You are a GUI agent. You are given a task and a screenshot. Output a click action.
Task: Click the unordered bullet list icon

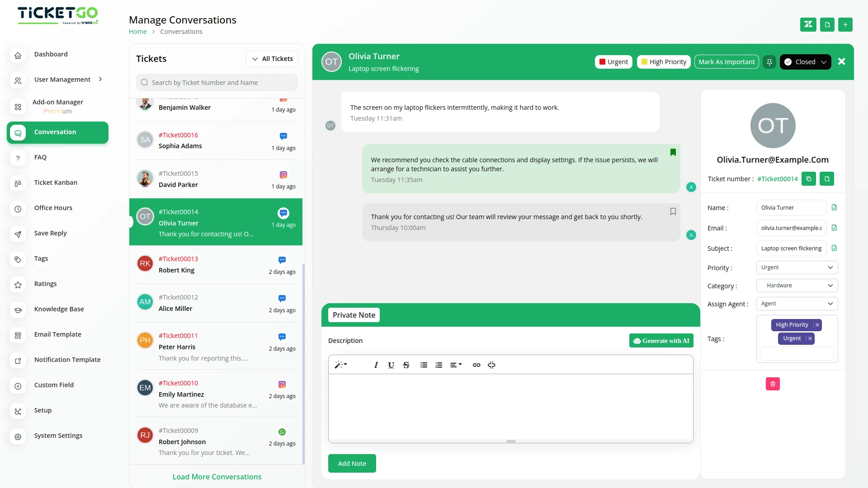pos(424,365)
